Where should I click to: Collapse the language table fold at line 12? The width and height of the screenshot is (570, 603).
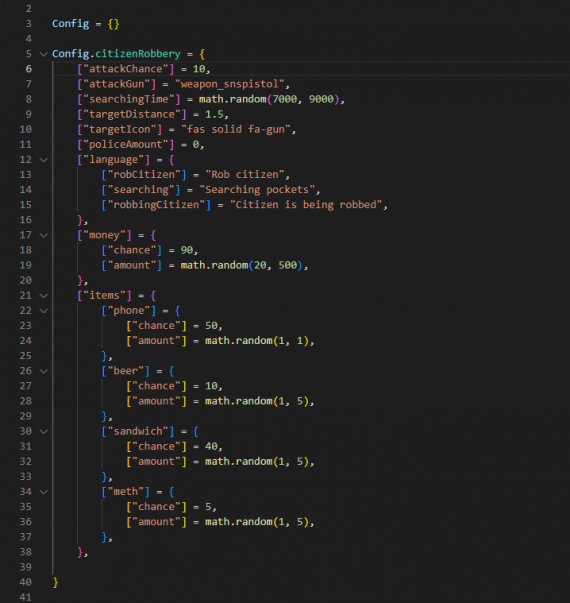point(44,160)
